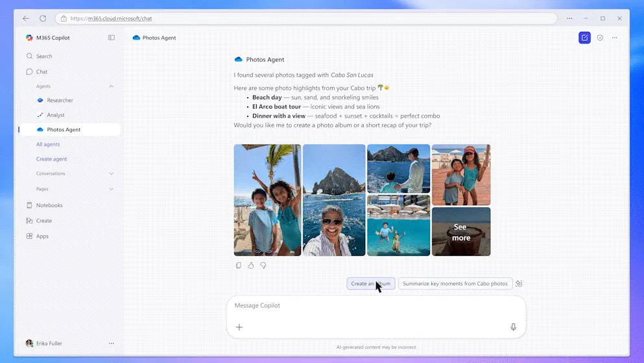Click Summarize key moments from Cabo photos
This screenshot has width=644, height=363.
[x=455, y=284]
